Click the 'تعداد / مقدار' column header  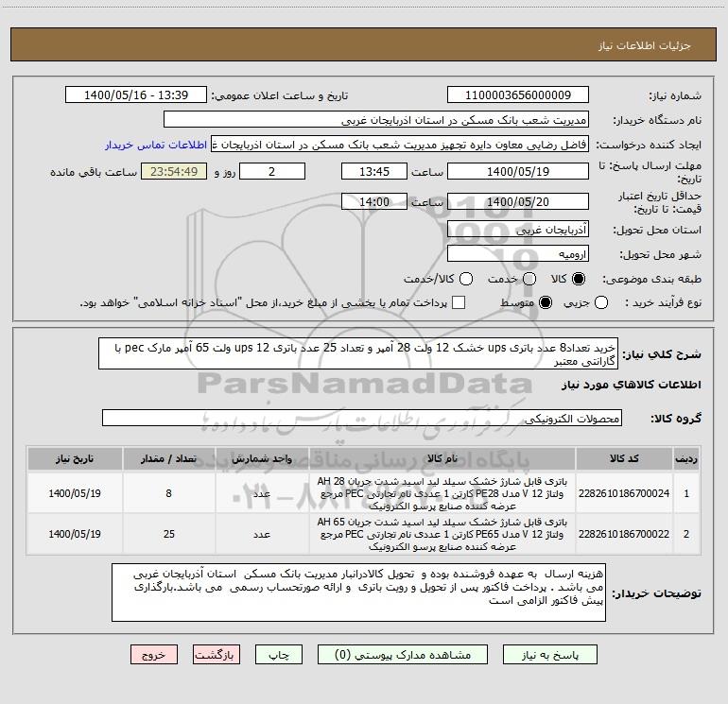point(168,458)
